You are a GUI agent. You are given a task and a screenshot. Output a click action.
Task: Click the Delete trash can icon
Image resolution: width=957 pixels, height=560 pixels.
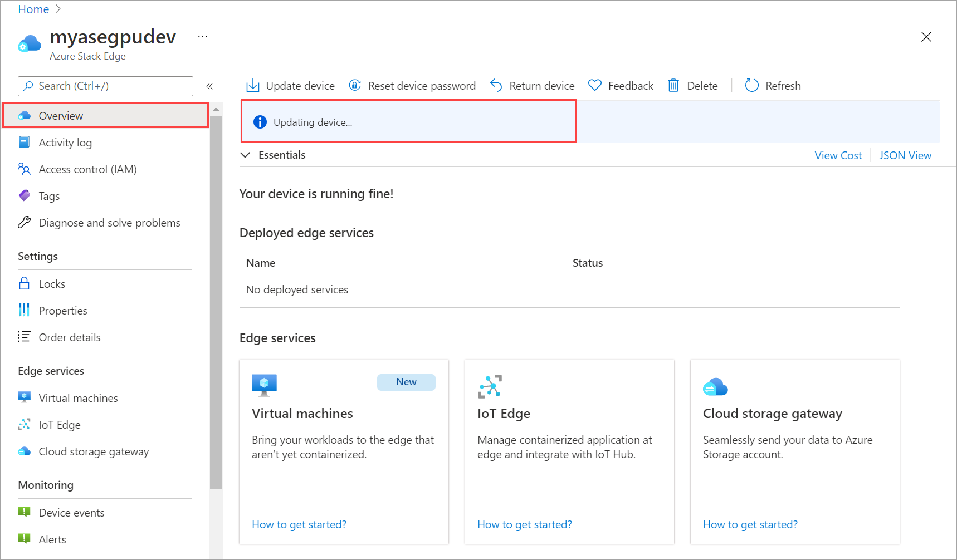click(x=673, y=85)
